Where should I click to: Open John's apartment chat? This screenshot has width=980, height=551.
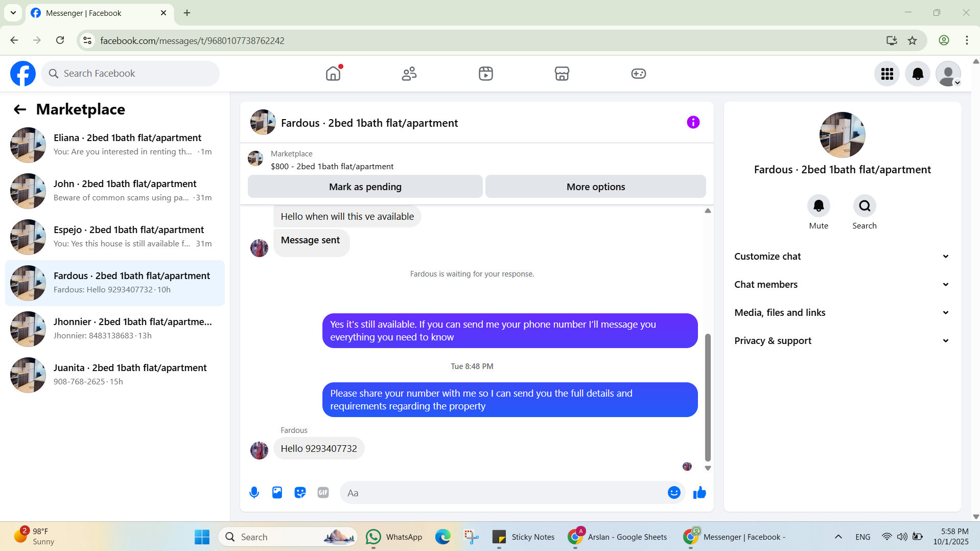(x=115, y=191)
